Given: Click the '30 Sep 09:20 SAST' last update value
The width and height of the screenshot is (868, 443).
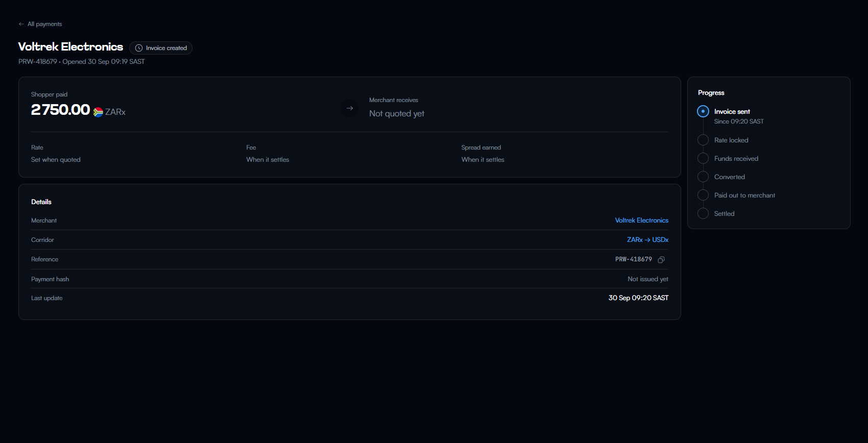Looking at the screenshot, I should (638, 298).
